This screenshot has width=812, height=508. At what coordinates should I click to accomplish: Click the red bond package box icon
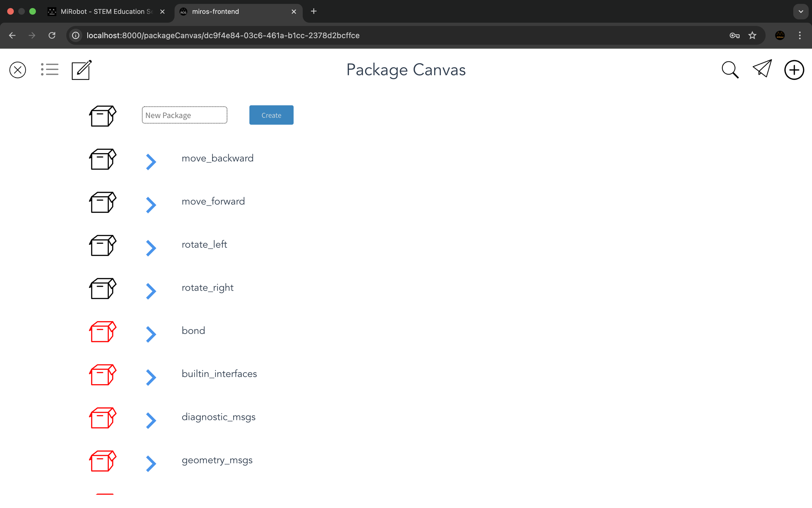click(x=102, y=332)
